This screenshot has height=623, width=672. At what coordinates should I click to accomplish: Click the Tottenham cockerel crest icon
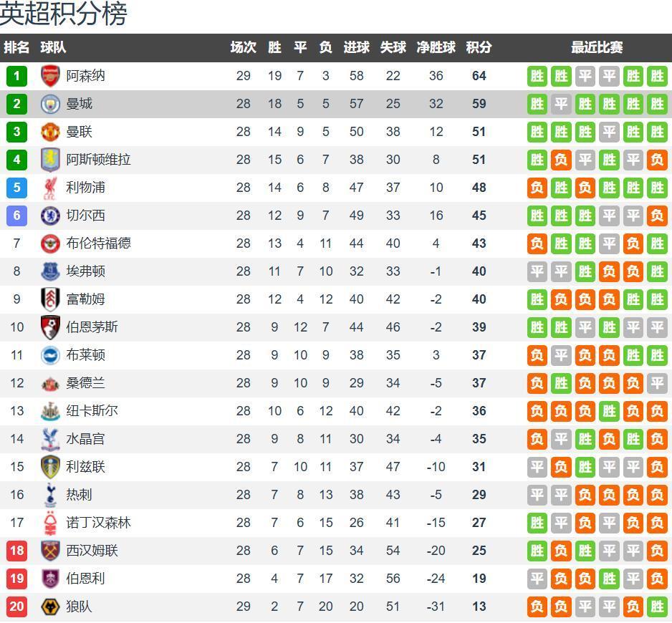click(50, 495)
